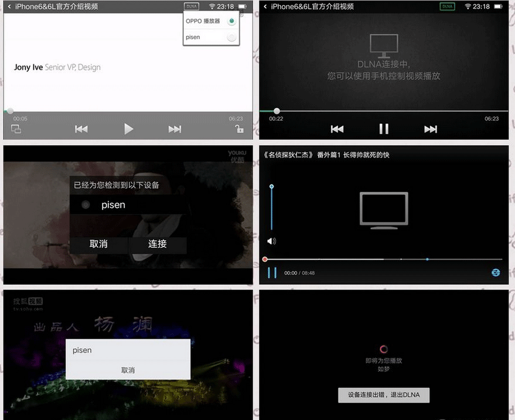Go to next track in DLNA连接中 player

[431, 129]
